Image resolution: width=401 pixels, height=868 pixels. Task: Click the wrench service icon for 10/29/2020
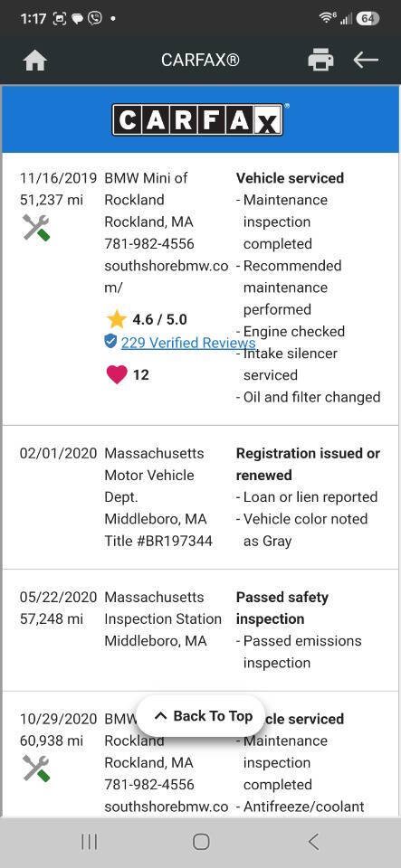pyautogui.click(x=36, y=769)
